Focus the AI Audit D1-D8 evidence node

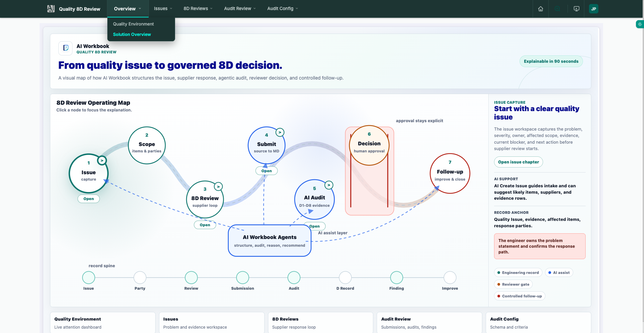pos(315,199)
